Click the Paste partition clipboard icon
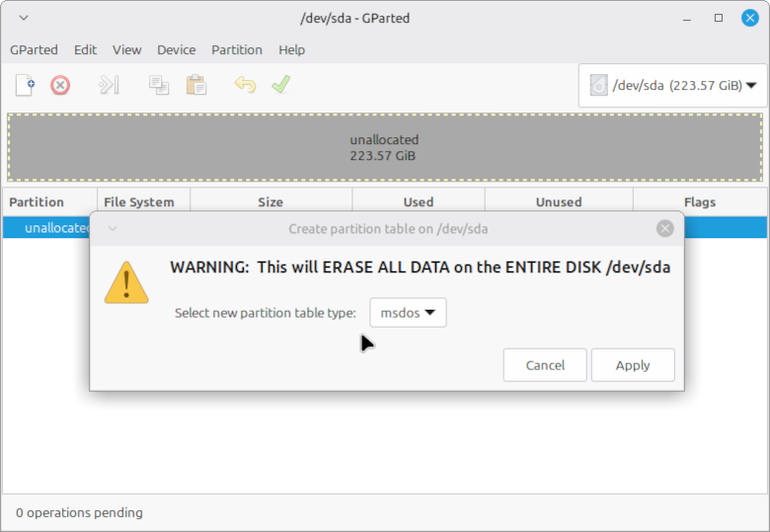Image resolution: width=770 pixels, height=532 pixels. click(x=196, y=85)
